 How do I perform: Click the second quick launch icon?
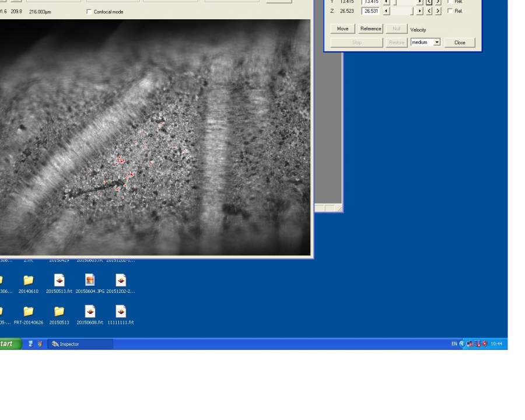(x=40, y=344)
